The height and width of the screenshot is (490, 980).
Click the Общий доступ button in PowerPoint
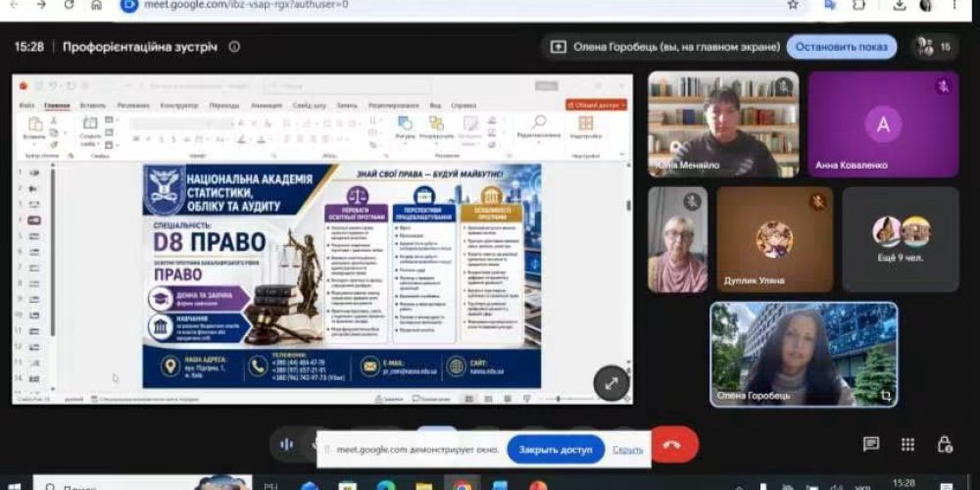tap(596, 105)
